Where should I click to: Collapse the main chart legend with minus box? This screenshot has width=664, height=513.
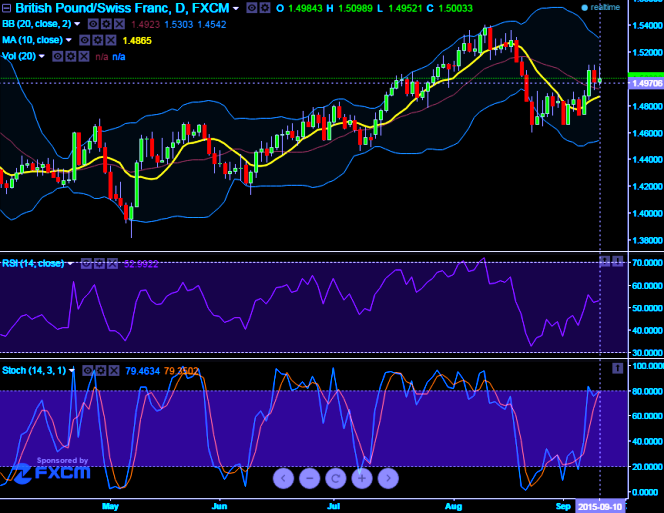coord(7,8)
